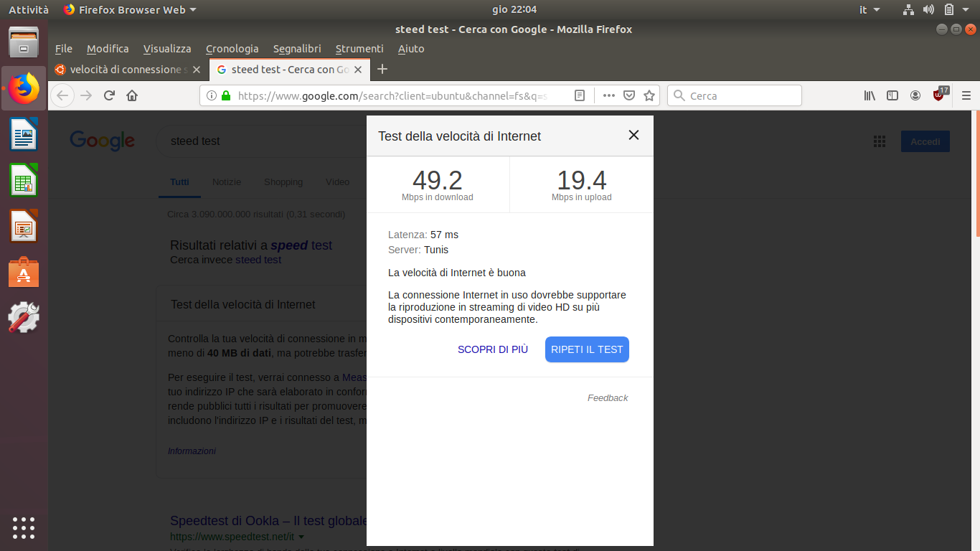Screen dimensions: 980x551
Task: Toggle the sidebar view icon
Action: coord(892,95)
